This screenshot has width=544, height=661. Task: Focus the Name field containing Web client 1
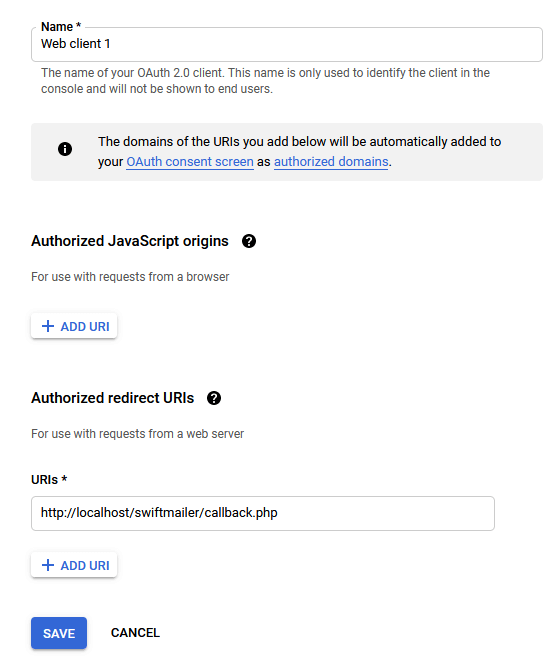[x=287, y=44]
